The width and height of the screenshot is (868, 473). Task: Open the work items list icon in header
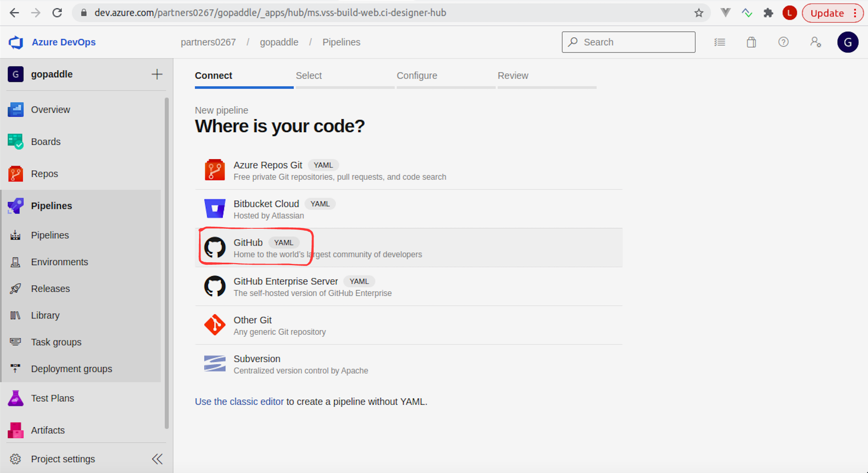click(720, 42)
